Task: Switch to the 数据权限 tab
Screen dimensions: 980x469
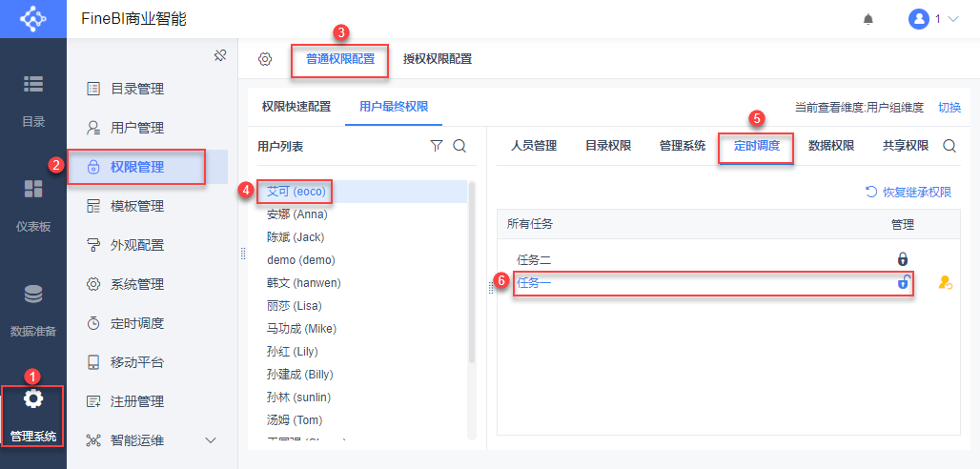Action: (831, 146)
